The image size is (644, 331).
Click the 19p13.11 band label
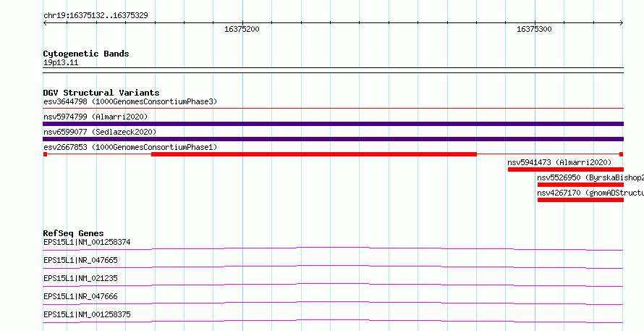tap(61, 63)
